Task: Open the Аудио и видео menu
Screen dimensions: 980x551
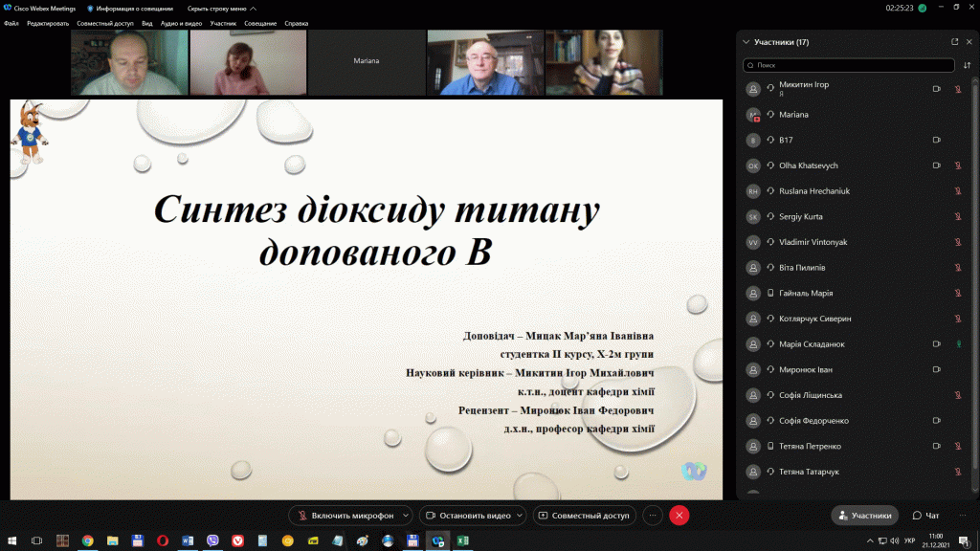Action: pyautogui.click(x=181, y=23)
